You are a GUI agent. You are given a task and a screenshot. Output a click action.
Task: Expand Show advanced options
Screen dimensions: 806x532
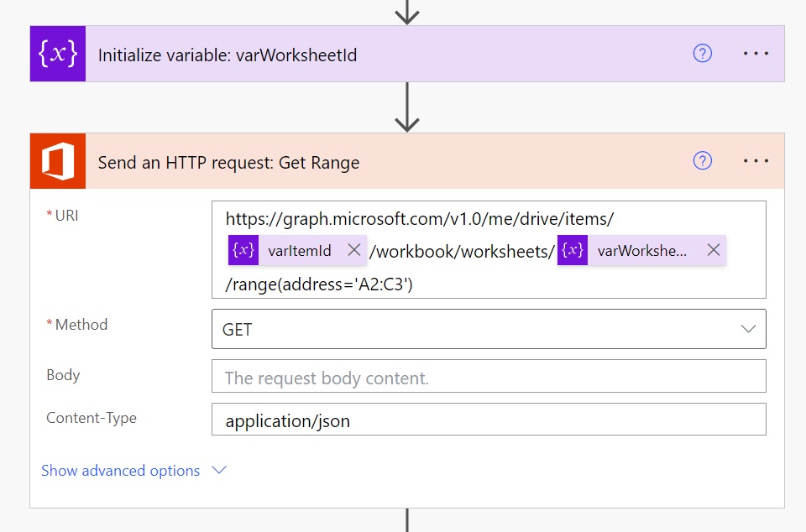coord(121,471)
